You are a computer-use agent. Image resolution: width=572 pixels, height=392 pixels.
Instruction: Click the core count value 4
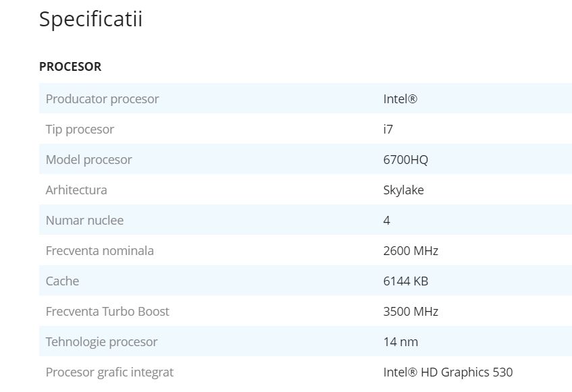386,221
